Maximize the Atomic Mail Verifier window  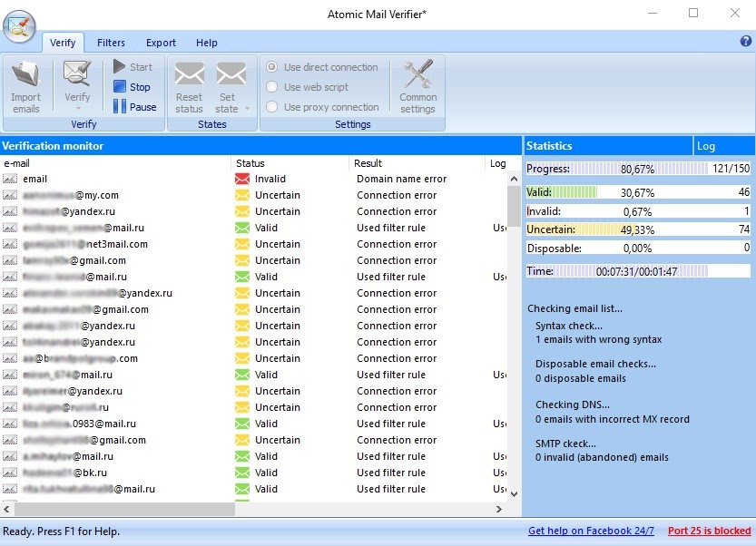click(x=693, y=14)
